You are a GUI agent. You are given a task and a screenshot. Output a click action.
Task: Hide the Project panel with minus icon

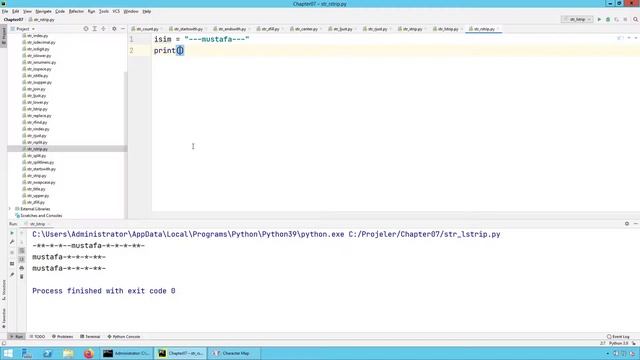pos(123,29)
